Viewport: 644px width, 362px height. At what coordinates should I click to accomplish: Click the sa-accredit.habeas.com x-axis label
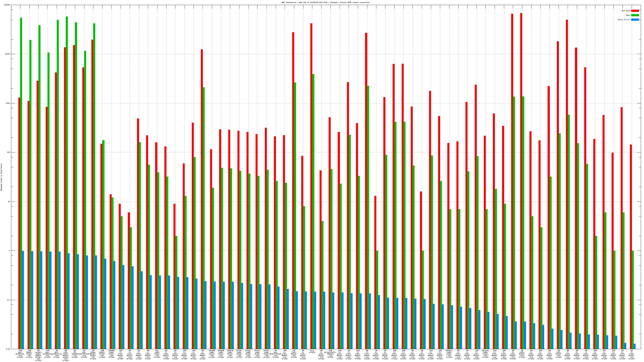click(330, 354)
